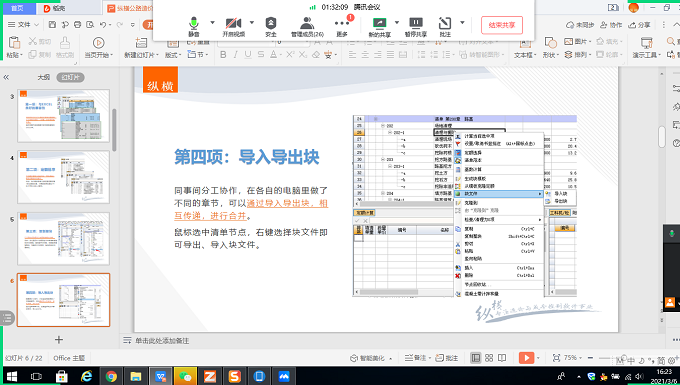Screen dimensions: 680x385
Task: Open dropdown arrow next to 新的共享
Action: pyautogui.click(x=396, y=23)
